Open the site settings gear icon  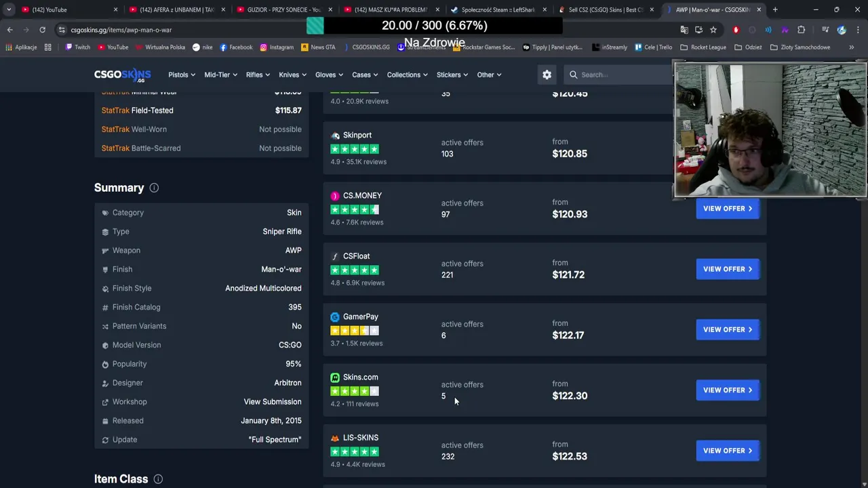[547, 75]
